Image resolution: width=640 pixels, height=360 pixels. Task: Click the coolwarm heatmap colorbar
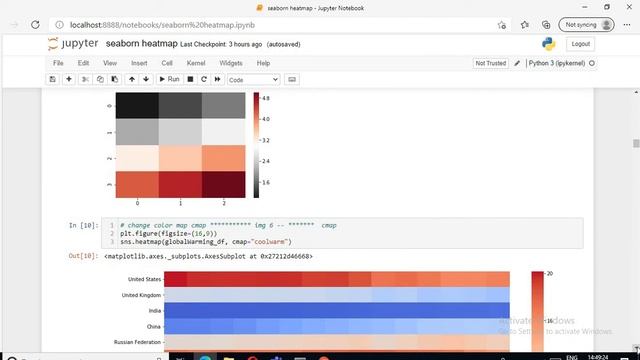tap(538, 311)
